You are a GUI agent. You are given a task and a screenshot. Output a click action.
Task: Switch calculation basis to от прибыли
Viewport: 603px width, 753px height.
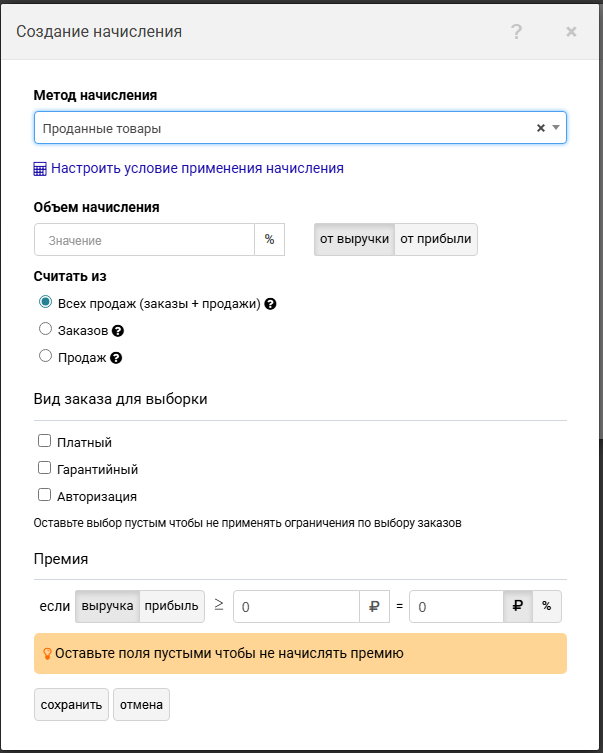point(435,240)
